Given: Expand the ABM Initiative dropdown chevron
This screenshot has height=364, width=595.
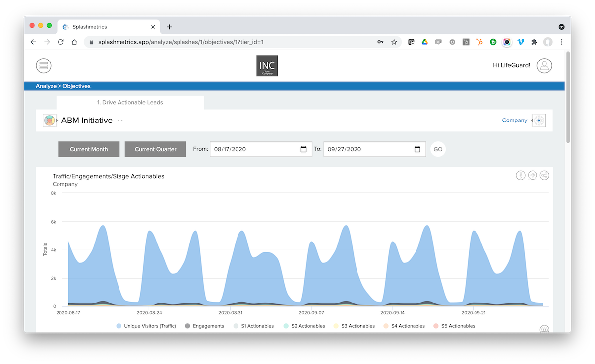Looking at the screenshot, I should click(120, 121).
